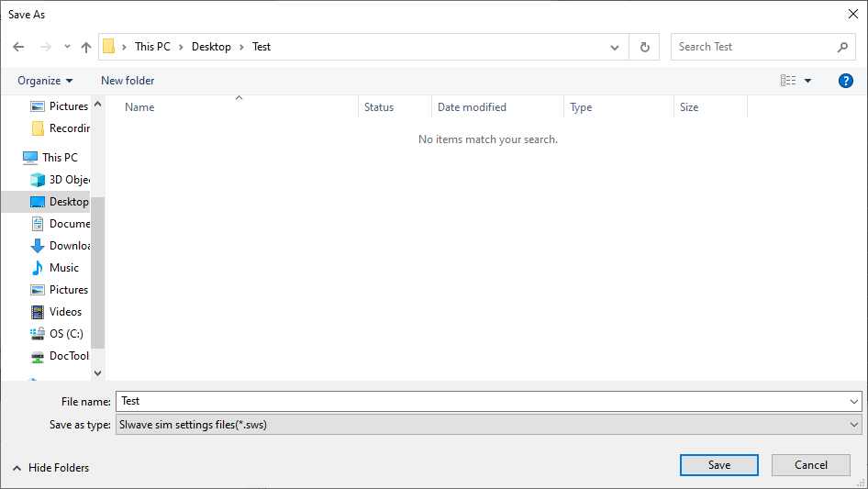Select OS (C:) drive in the sidebar
The height and width of the screenshot is (489, 868).
65,334
